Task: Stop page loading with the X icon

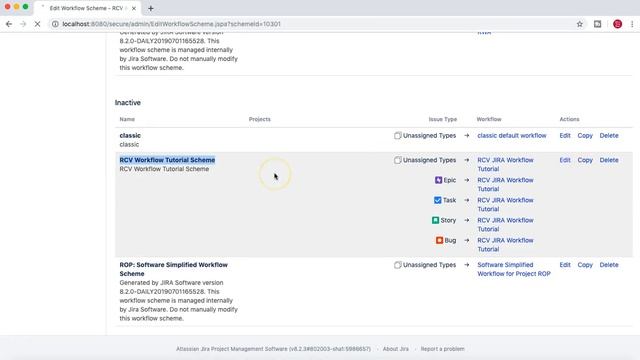Action: pos(37,24)
